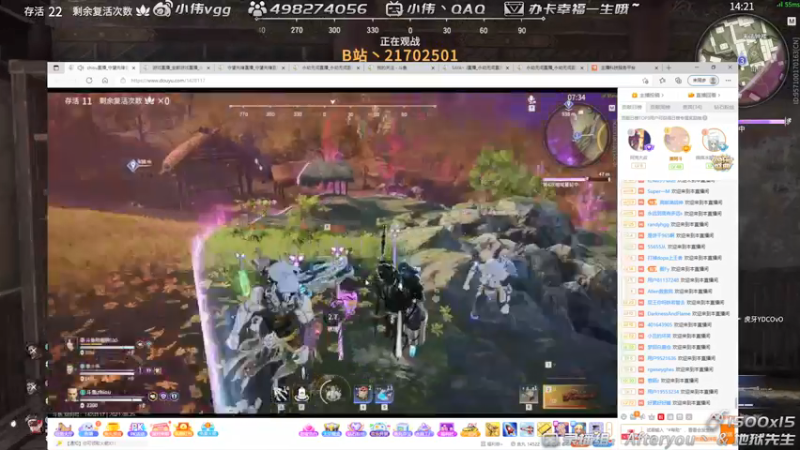Click the third teammate portrait in squad list
Screen dimensions: 800x450
[71, 395]
